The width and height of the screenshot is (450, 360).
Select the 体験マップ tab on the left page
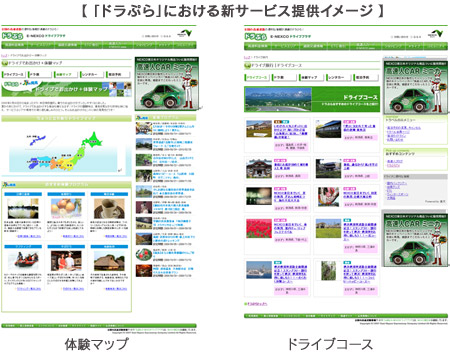(66, 74)
